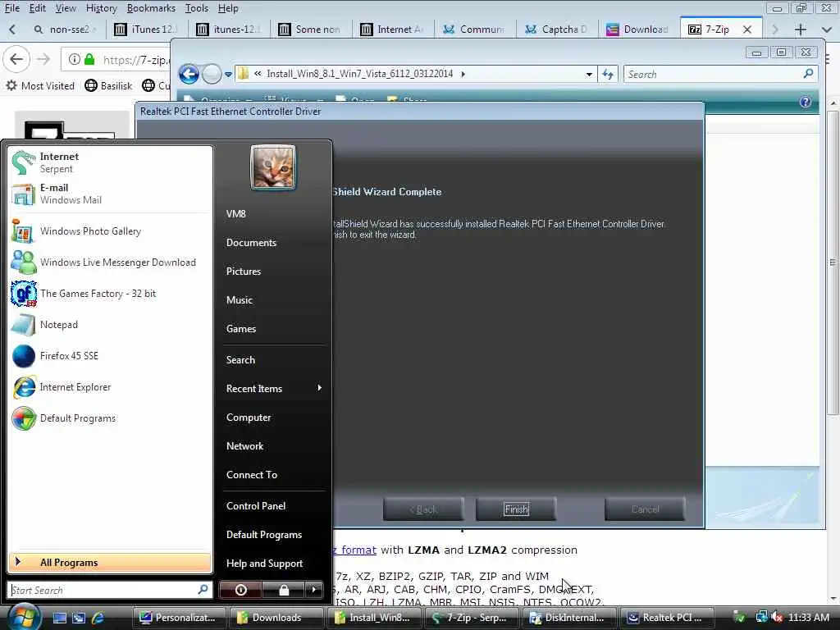Screen dimensions: 840x630
Task: Open list all tabs dropdown
Action: point(826,30)
